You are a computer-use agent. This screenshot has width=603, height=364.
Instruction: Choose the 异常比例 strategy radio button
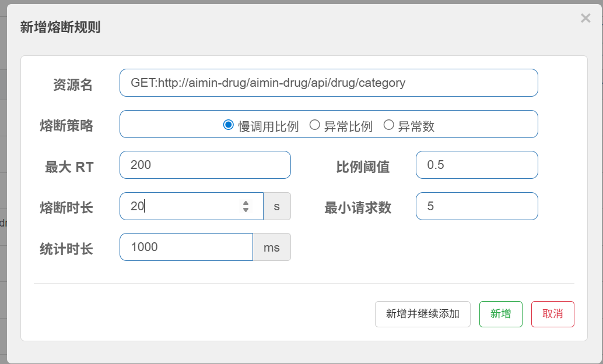coord(314,125)
